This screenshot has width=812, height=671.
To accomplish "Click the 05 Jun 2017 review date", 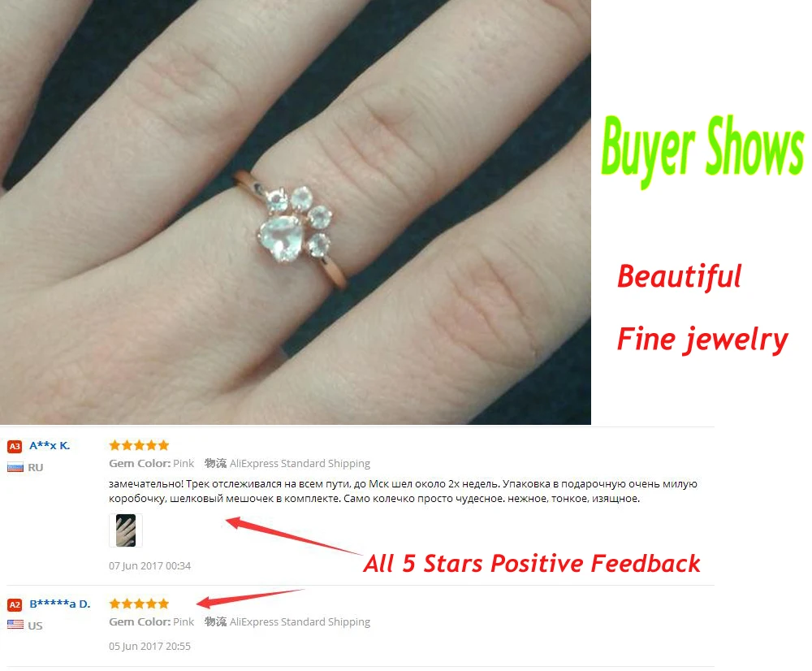I will click(149, 646).
